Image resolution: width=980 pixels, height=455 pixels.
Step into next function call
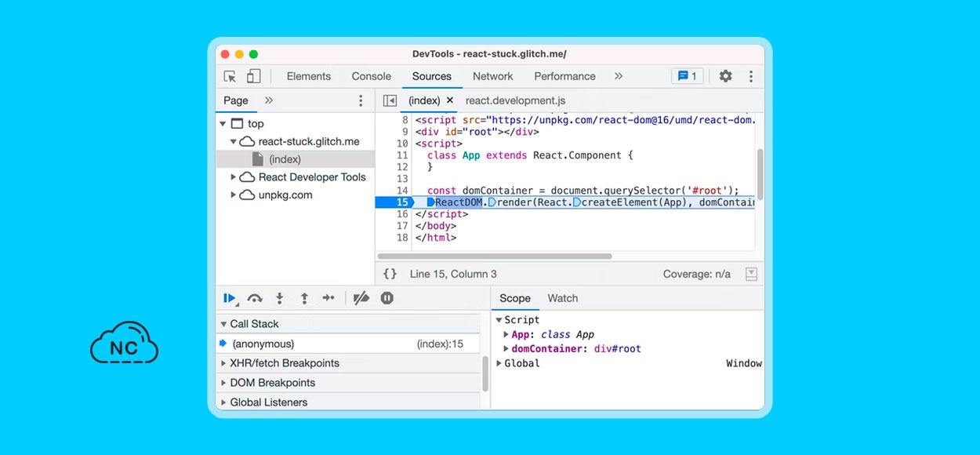coord(279,298)
